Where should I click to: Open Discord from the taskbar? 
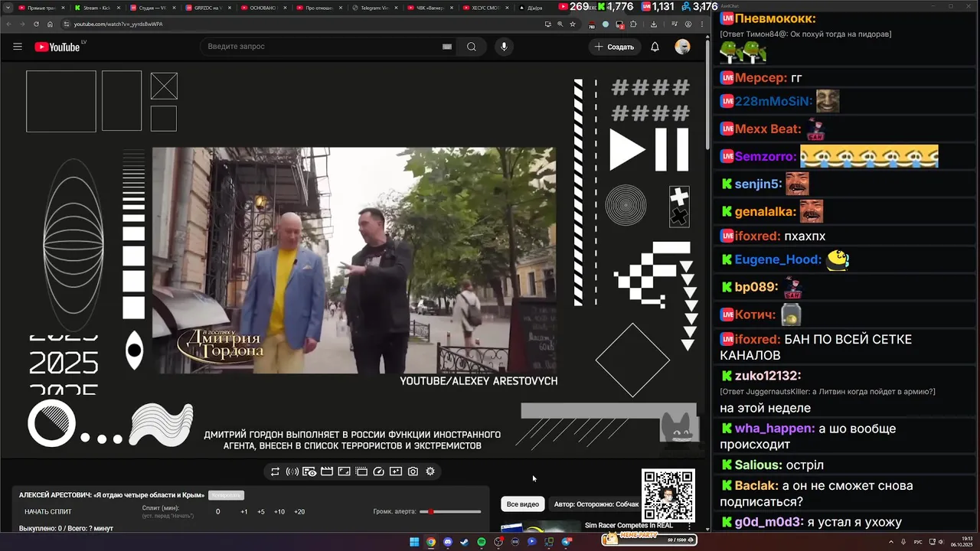[x=448, y=542]
